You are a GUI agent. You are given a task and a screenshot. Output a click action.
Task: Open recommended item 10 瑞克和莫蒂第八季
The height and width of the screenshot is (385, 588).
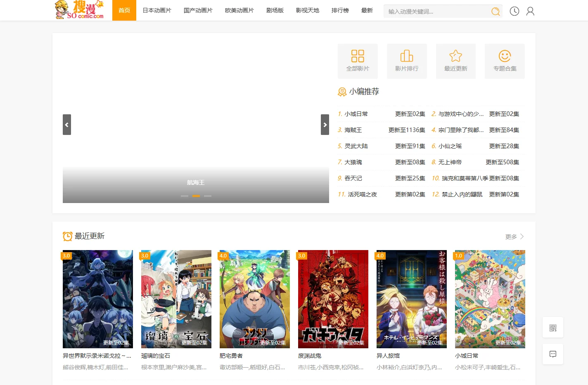pyautogui.click(x=465, y=178)
